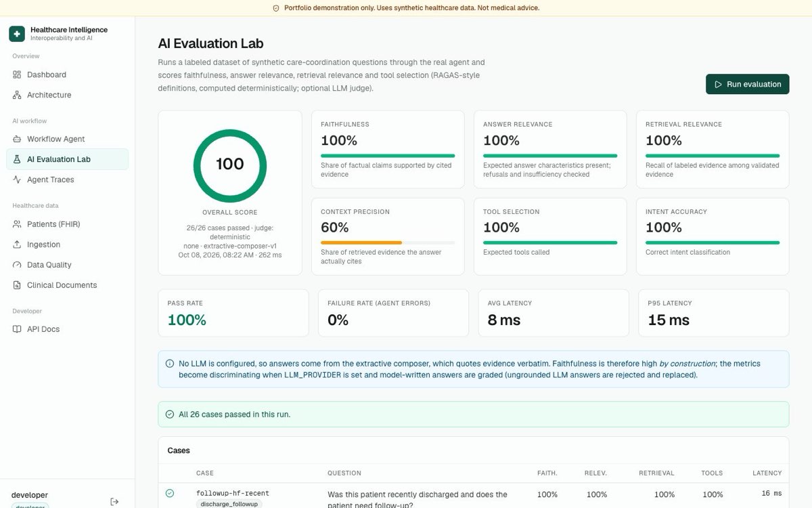
Task: Click the Healthcare Intelligence title
Action: click(x=69, y=30)
